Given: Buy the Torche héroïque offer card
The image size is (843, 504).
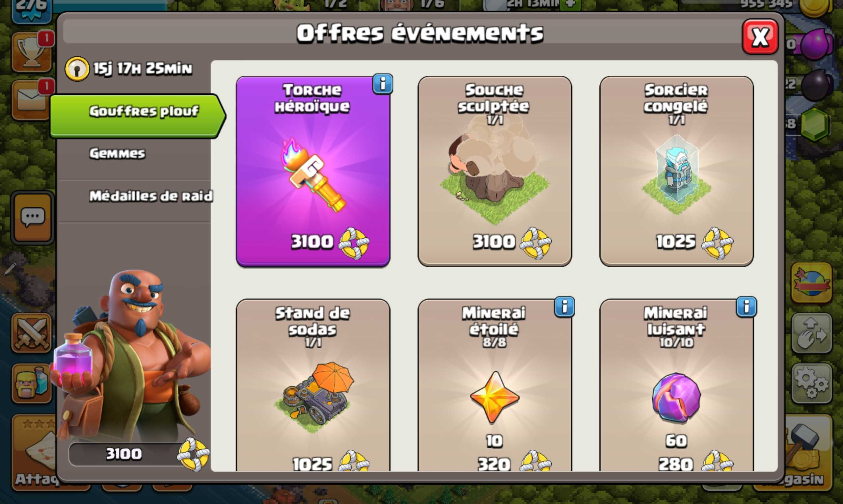Looking at the screenshot, I should click(313, 171).
